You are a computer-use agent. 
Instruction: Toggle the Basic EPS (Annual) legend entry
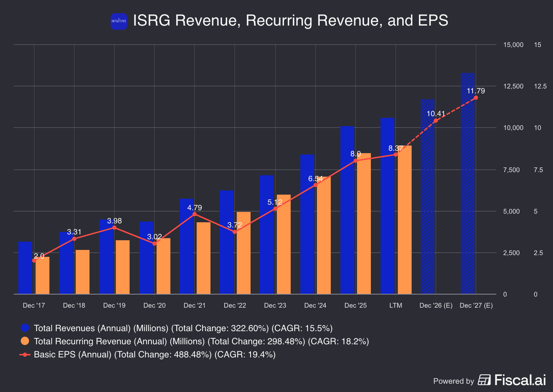[148, 354]
